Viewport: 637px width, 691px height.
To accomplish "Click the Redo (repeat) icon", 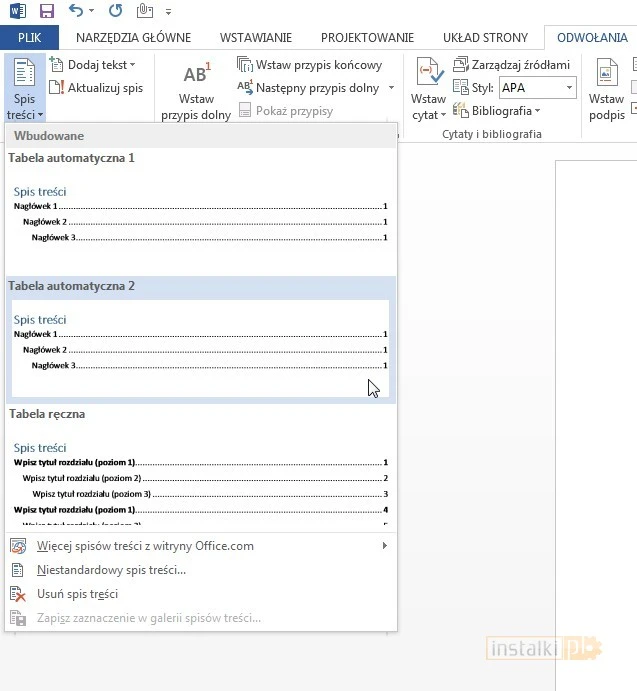I will (x=115, y=12).
